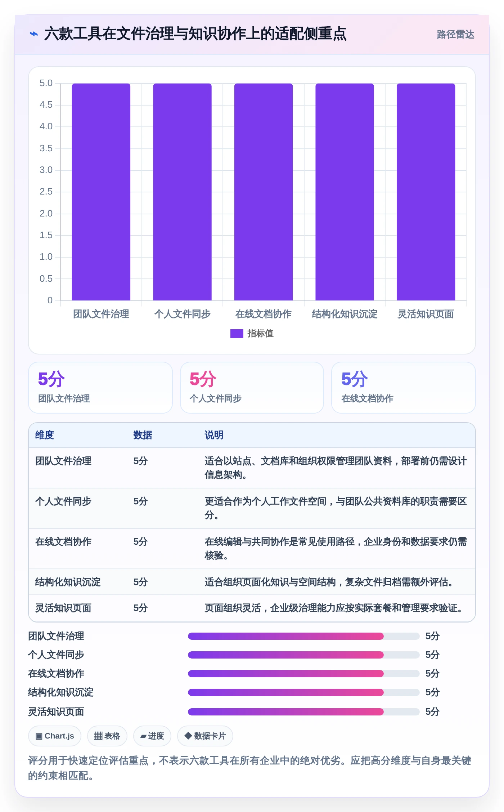This screenshot has width=504, height=812.
Task: Select 个人文件同步 cell in the table
Action: point(63,501)
